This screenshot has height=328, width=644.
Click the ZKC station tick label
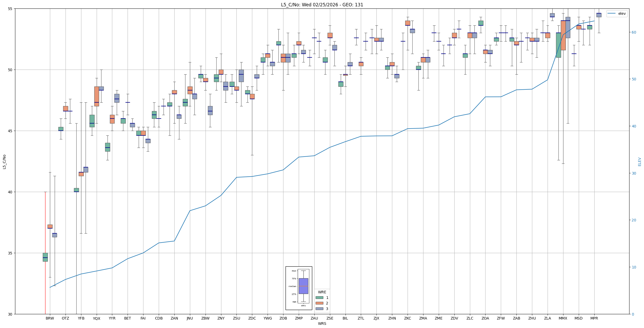tap(408, 318)
